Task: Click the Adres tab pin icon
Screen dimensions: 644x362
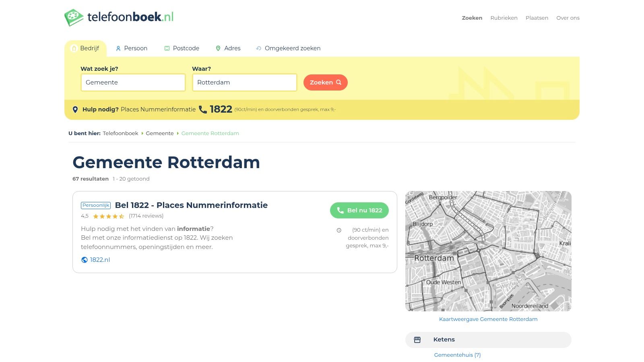Action: point(218,48)
